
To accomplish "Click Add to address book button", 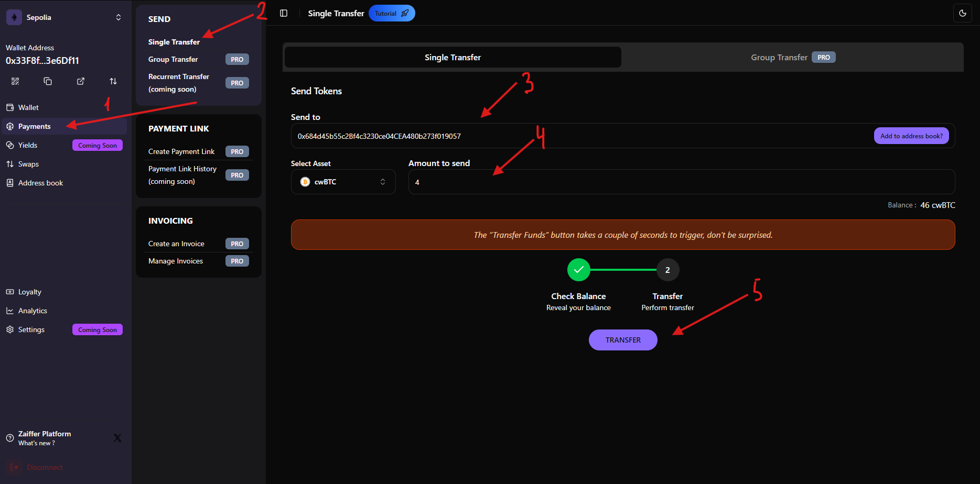I will tap(911, 136).
